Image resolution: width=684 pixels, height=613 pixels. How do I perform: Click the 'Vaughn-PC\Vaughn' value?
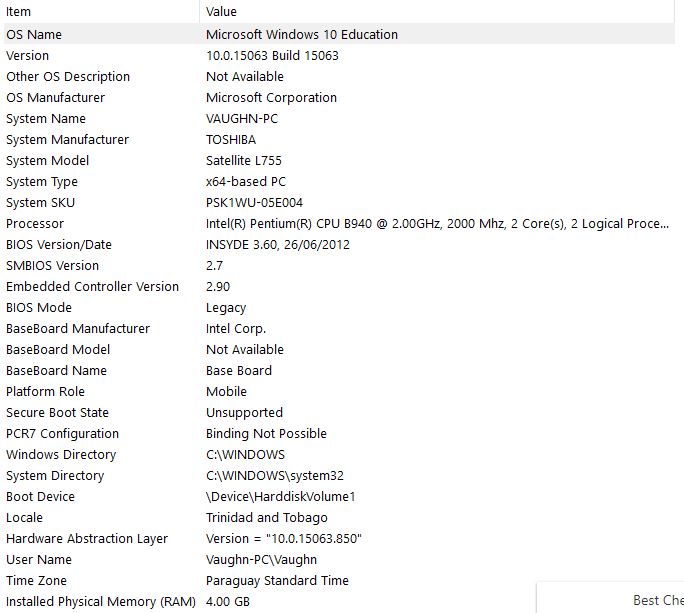261,560
